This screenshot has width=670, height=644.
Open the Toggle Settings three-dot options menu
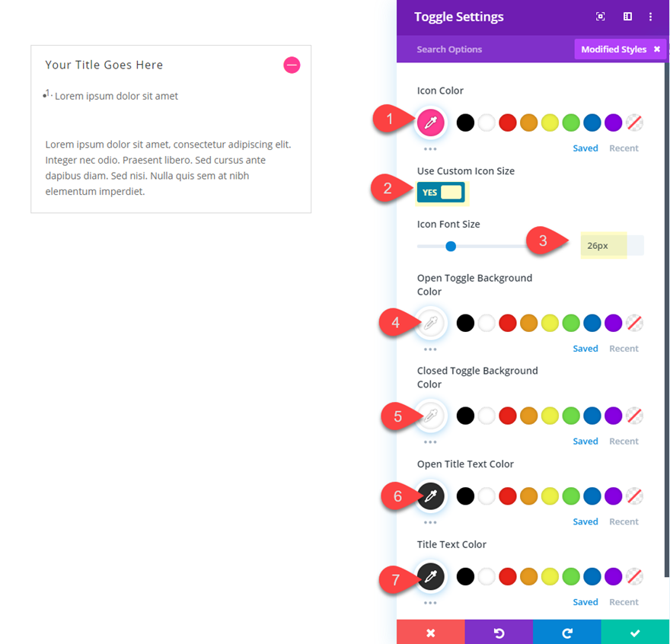point(651,16)
